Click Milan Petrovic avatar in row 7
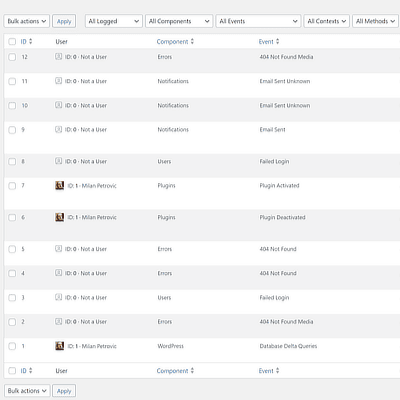400x400 pixels. click(59, 185)
